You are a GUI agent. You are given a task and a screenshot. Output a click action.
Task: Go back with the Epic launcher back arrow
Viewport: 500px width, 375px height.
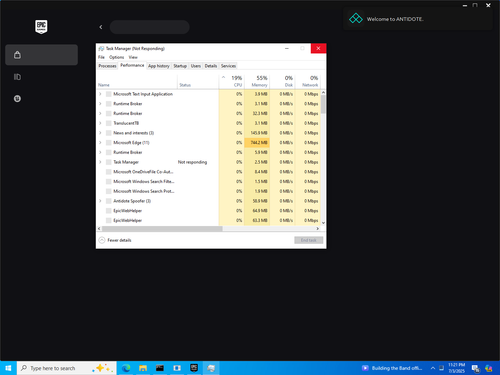(101, 27)
